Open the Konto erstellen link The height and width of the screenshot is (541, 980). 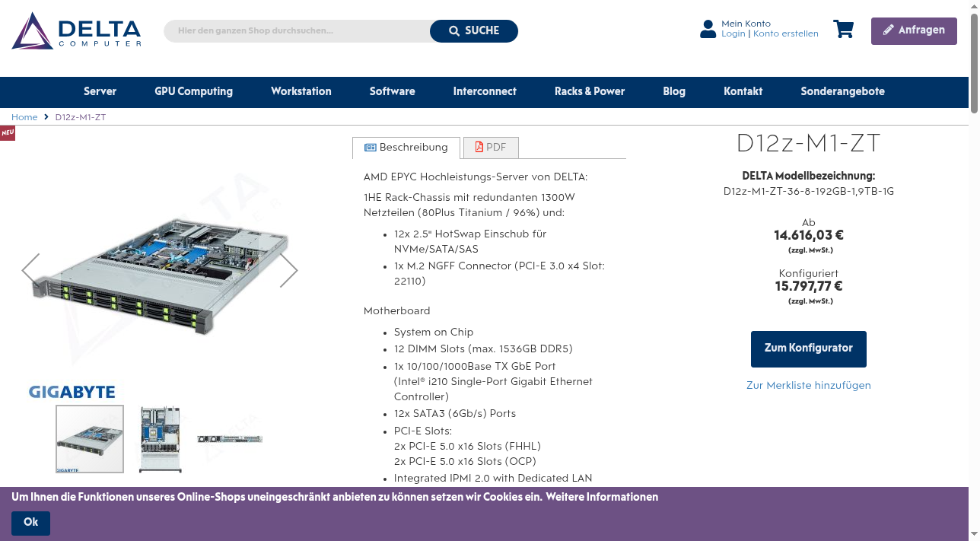[786, 34]
